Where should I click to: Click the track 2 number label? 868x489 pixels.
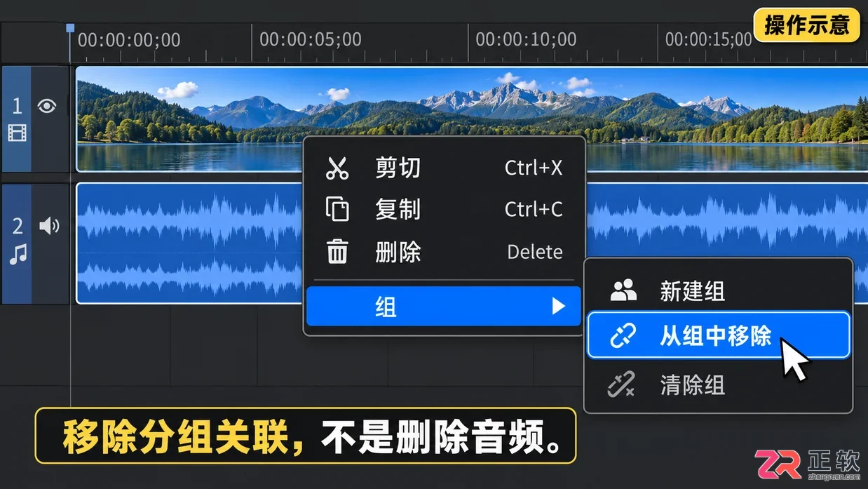point(18,226)
